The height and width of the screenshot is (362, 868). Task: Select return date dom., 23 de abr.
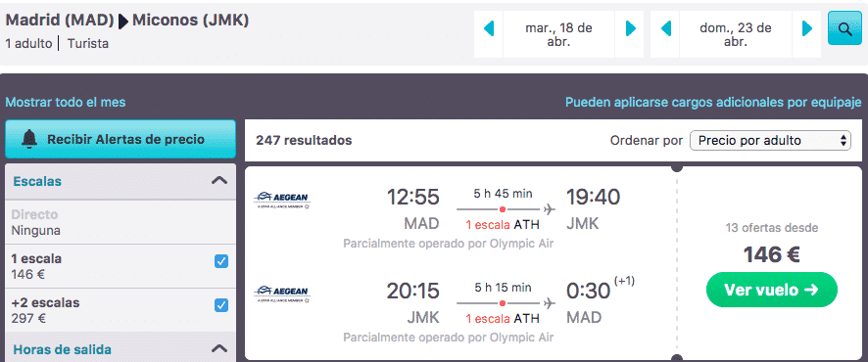tap(736, 34)
